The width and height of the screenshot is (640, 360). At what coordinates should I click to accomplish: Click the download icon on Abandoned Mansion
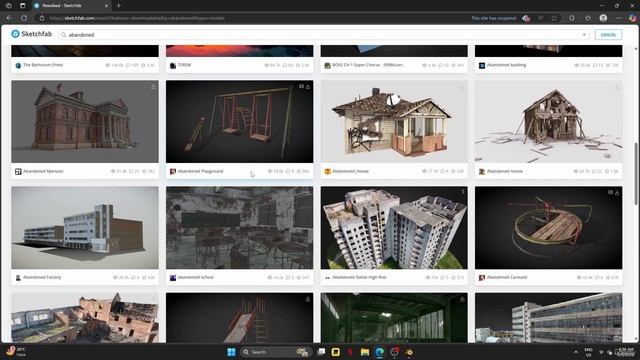tap(153, 87)
